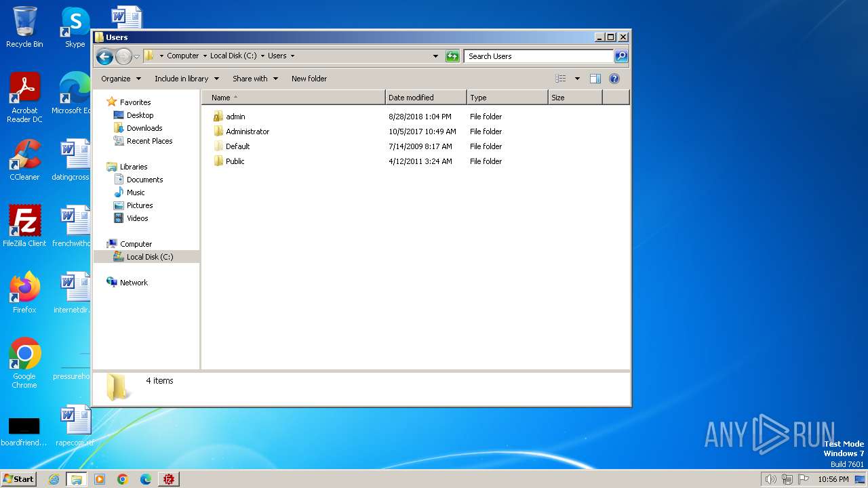Viewport: 868px width, 488px height.
Task: Click Windows Explorer taskbar button
Action: (x=77, y=479)
